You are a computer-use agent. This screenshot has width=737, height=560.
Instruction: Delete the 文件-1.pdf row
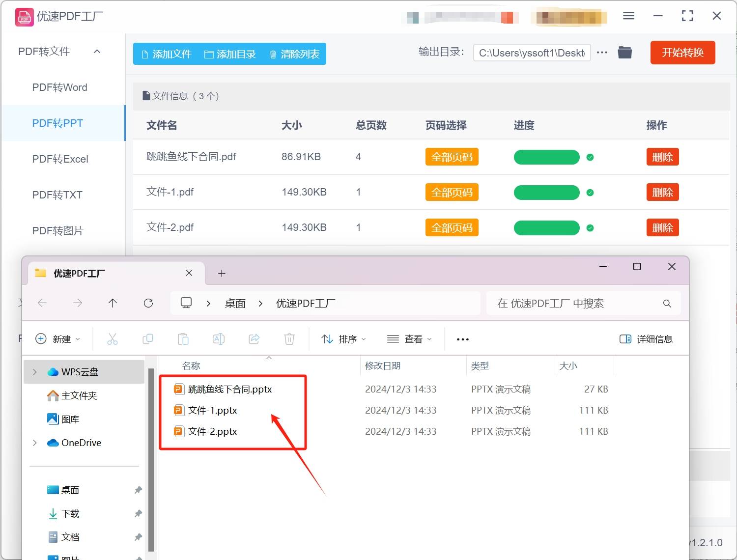(x=662, y=193)
